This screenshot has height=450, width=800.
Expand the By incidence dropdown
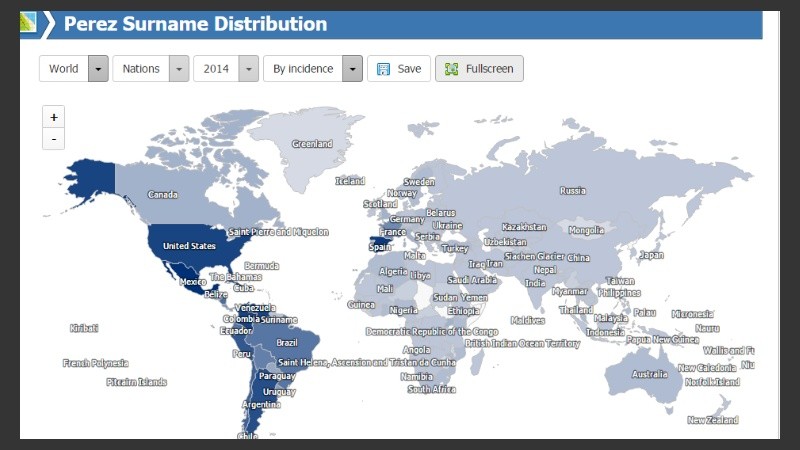pos(352,69)
